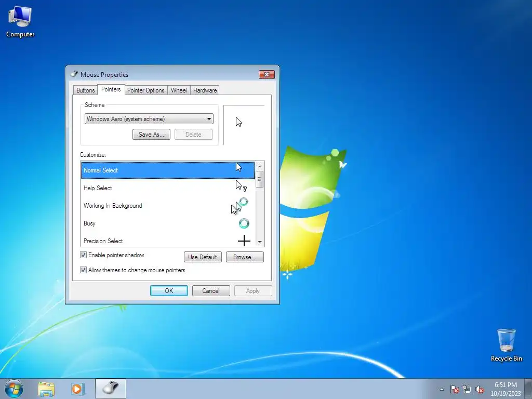
Task: Select the Normal Select row
Action: coord(168,170)
